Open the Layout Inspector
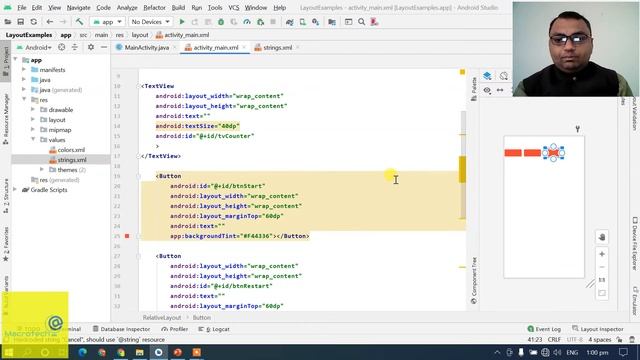This screenshot has height=360, width=640. (598, 329)
